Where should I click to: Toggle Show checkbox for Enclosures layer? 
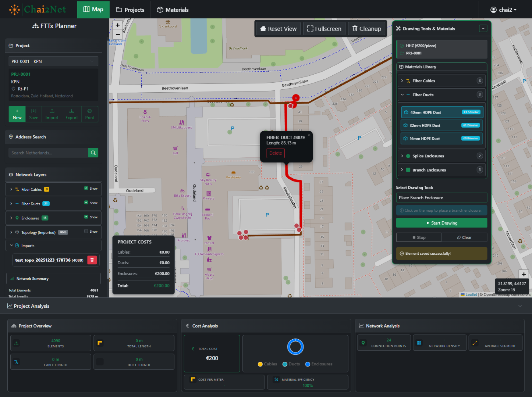point(86,217)
